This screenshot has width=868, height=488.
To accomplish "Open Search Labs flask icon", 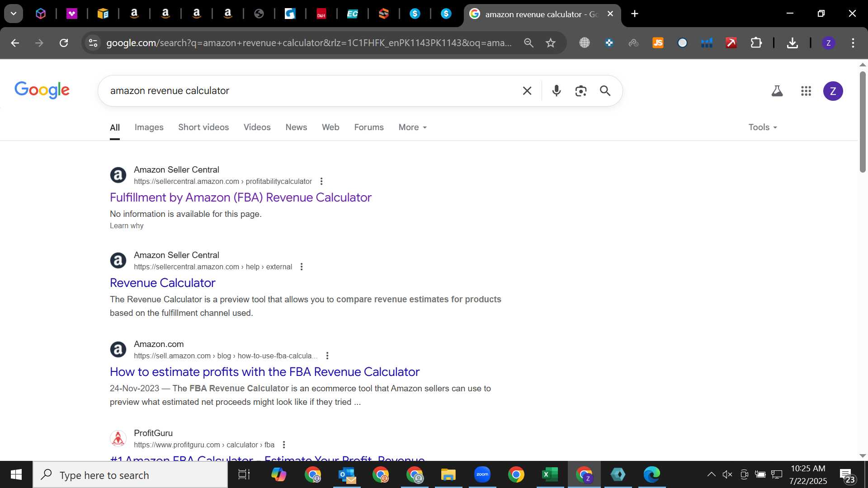I will [x=777, y=91].
